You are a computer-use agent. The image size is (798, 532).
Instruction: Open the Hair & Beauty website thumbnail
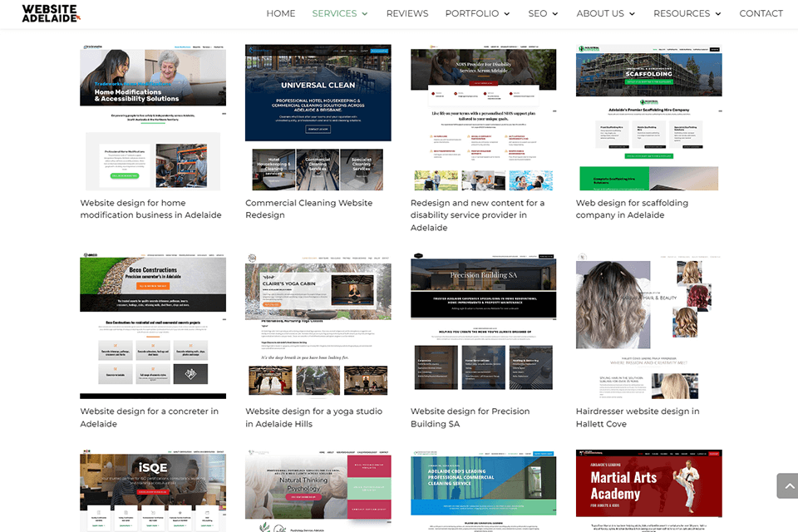pos(649,326)
